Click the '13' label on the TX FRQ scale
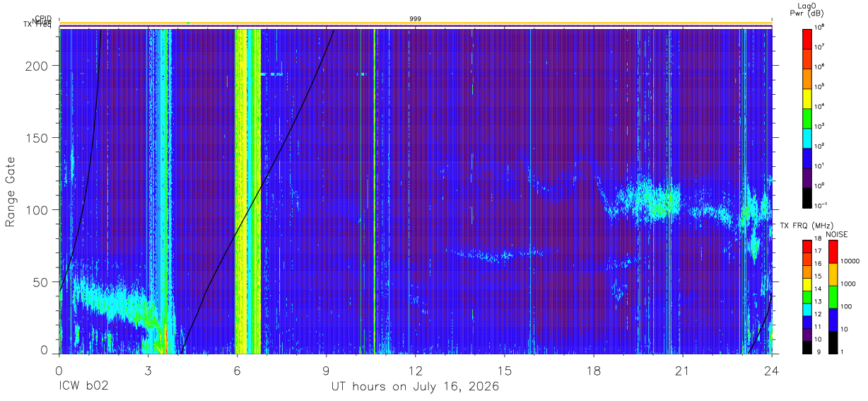This screenshot has height=401, width=868. (x=818, y=302)
